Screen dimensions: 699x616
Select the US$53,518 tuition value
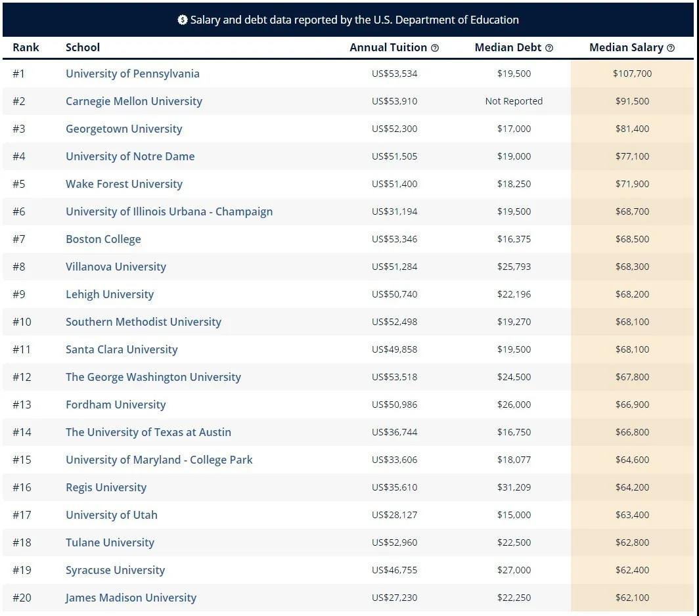395,377
